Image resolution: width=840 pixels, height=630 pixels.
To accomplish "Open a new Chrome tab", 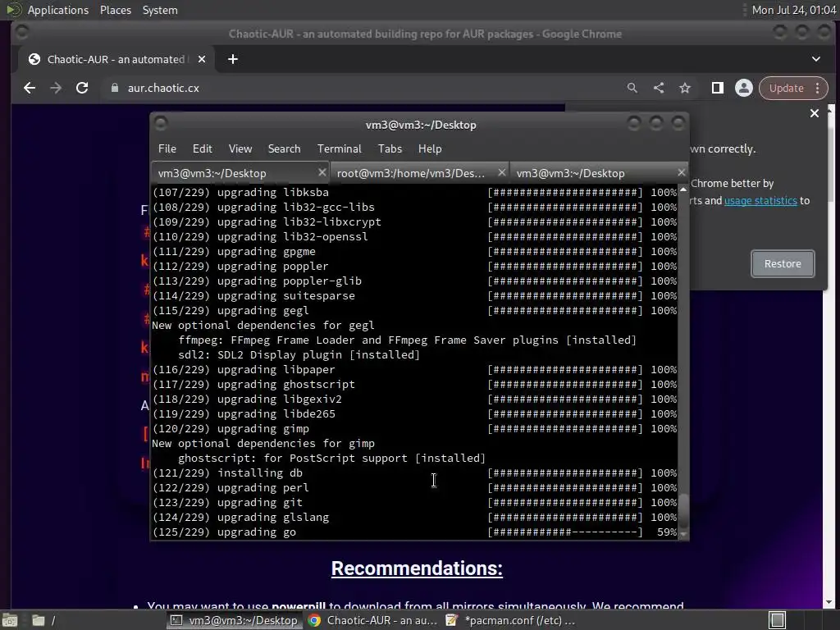I will pyautogui.click(x=232, y=59).
